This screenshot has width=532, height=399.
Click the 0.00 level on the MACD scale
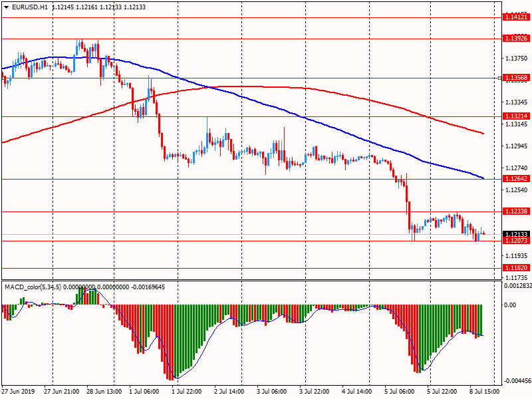510,305
